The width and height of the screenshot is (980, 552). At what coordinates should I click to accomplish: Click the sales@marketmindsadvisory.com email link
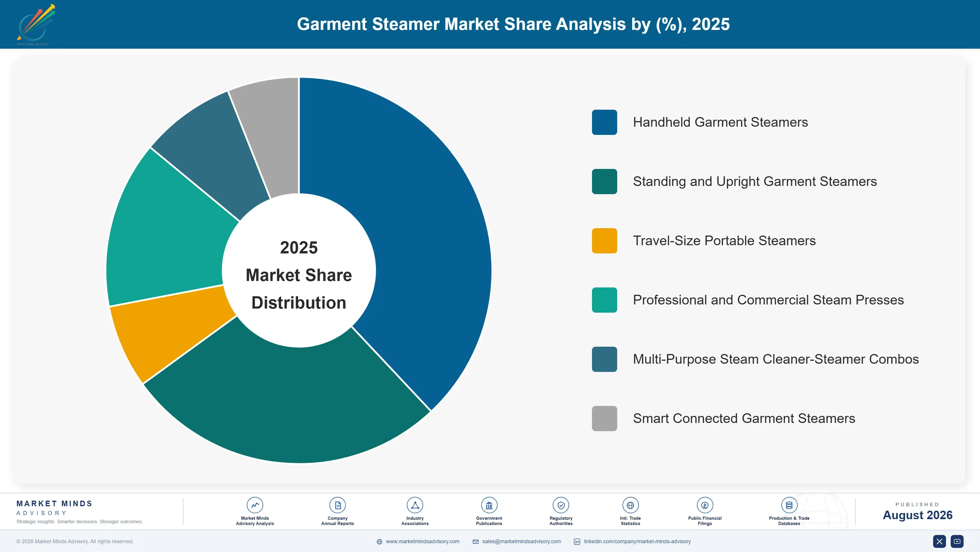click(522, 541)
